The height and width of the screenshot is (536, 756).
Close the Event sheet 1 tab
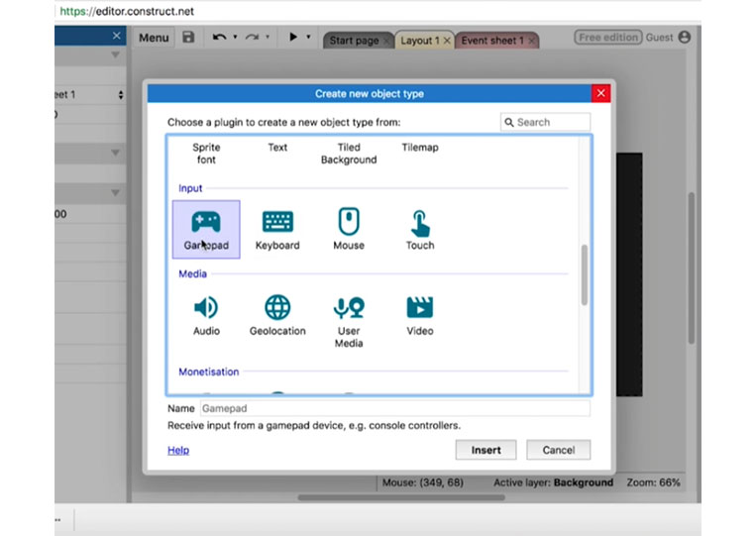click(532, 41)
